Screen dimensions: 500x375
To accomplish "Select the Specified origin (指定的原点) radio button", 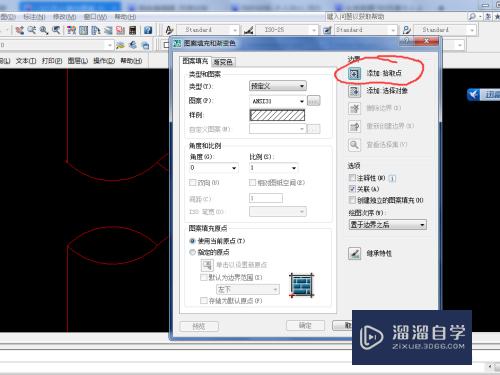I will [192, 252].
